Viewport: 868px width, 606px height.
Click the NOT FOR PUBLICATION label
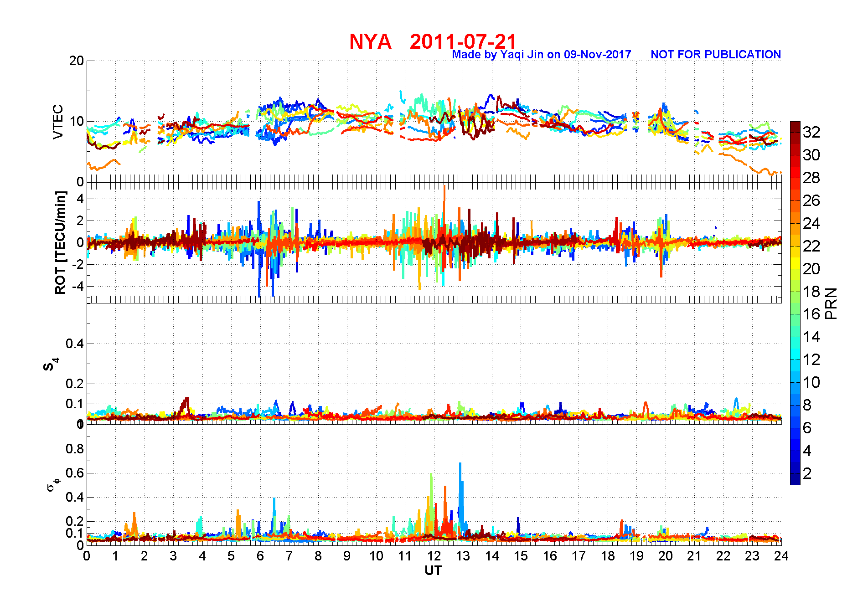click(x=716, y=55)
